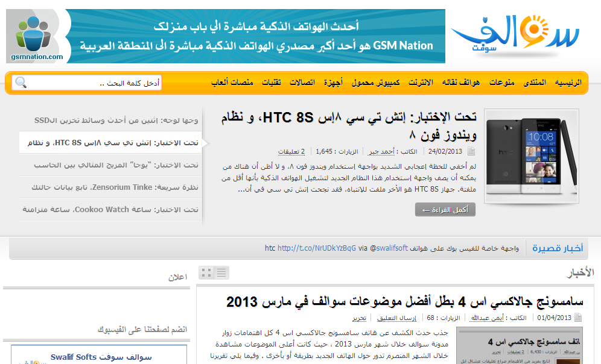601x364 pixels.
Task: Click انضم لصفحتنا على الفيسبوك heading
Action: (x=142, y=329)
